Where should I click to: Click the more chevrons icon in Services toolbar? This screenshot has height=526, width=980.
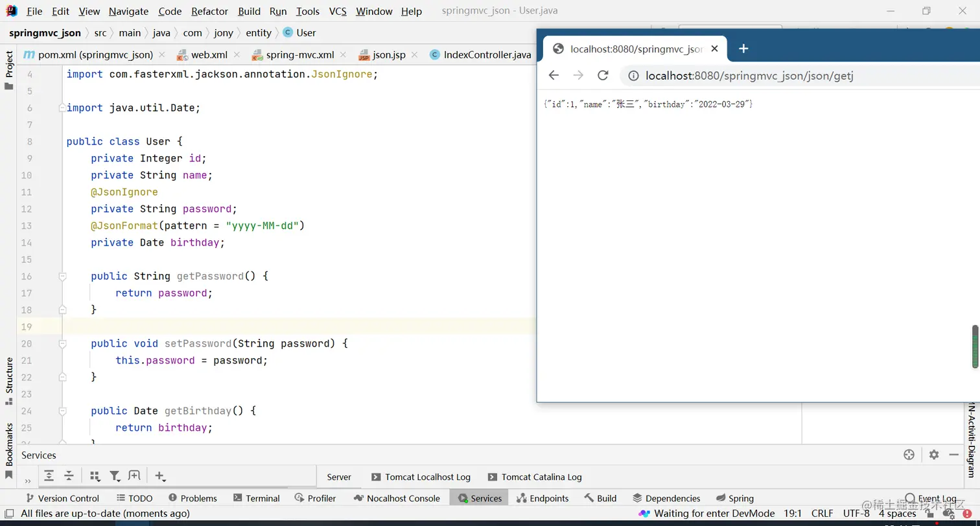[x=28, y=481]
